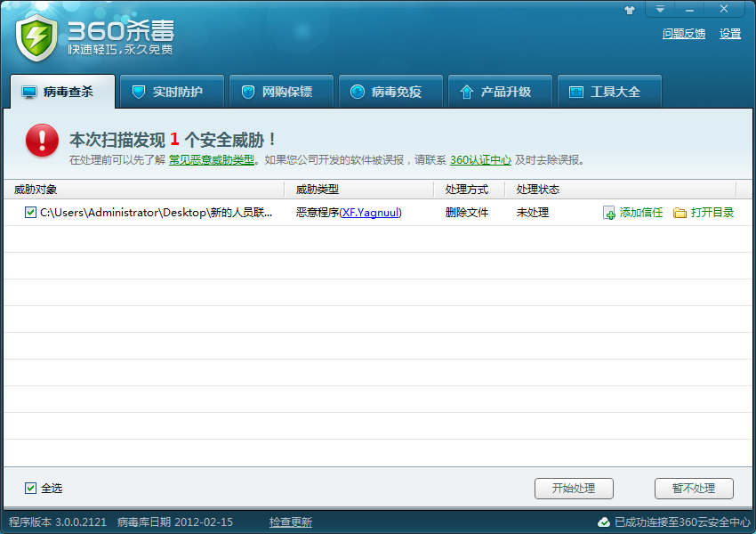This screenshot has height=534, width=756.
Task: Open the 360认证中心 link
Action: [x=480, y=159]
